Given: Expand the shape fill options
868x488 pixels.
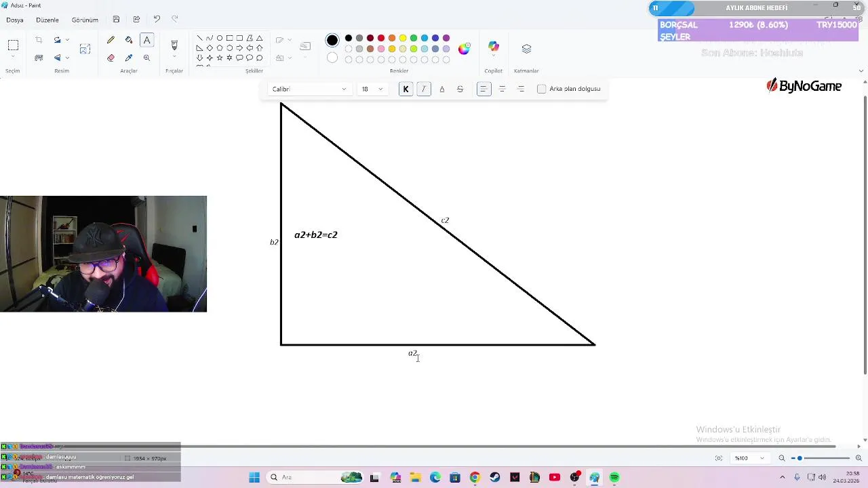Looking at the screenshot, I should 290,58.
